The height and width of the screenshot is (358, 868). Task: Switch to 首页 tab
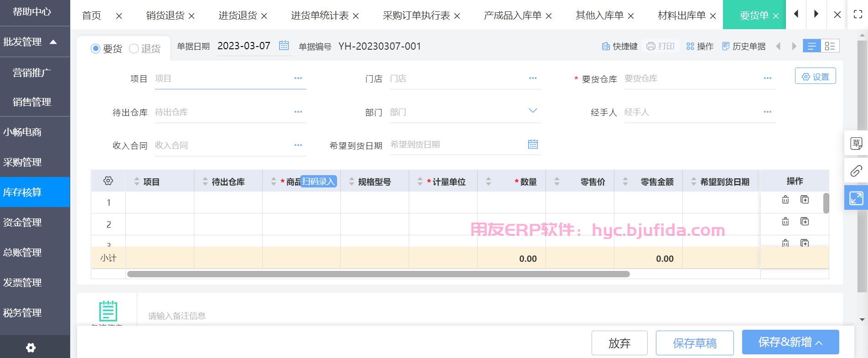tap(92, 16)
